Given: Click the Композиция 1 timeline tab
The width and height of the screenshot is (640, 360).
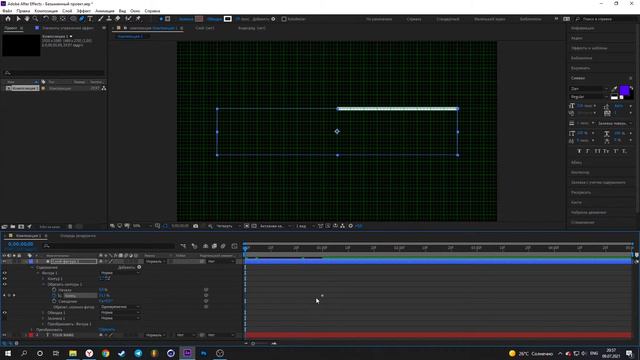Looking at the screenshot, I should [28, 236].
